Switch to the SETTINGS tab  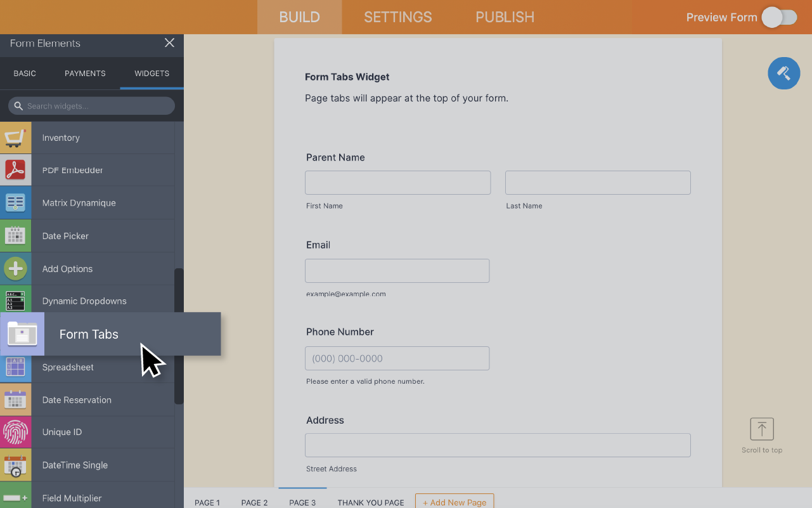pos(397,17)
